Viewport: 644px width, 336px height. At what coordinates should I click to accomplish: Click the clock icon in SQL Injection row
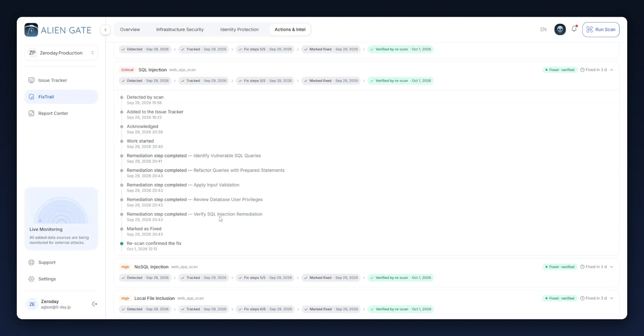[x=582, y=70]
